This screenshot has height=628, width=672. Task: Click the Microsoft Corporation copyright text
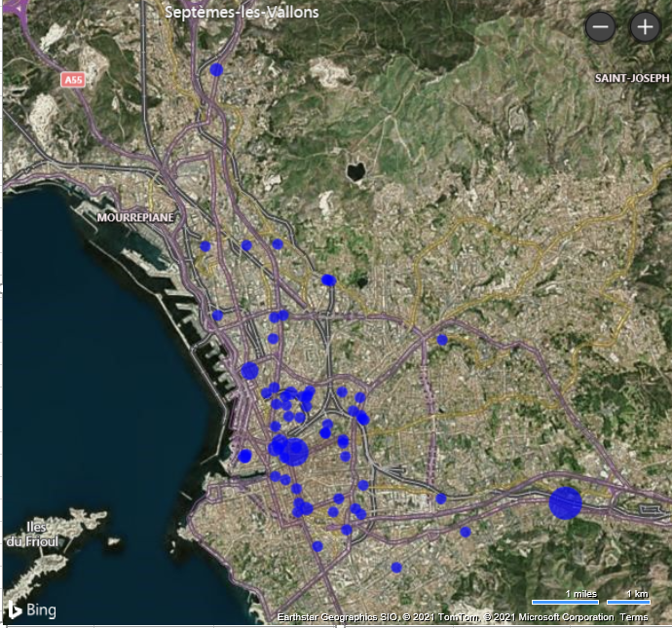click(549, 617)
